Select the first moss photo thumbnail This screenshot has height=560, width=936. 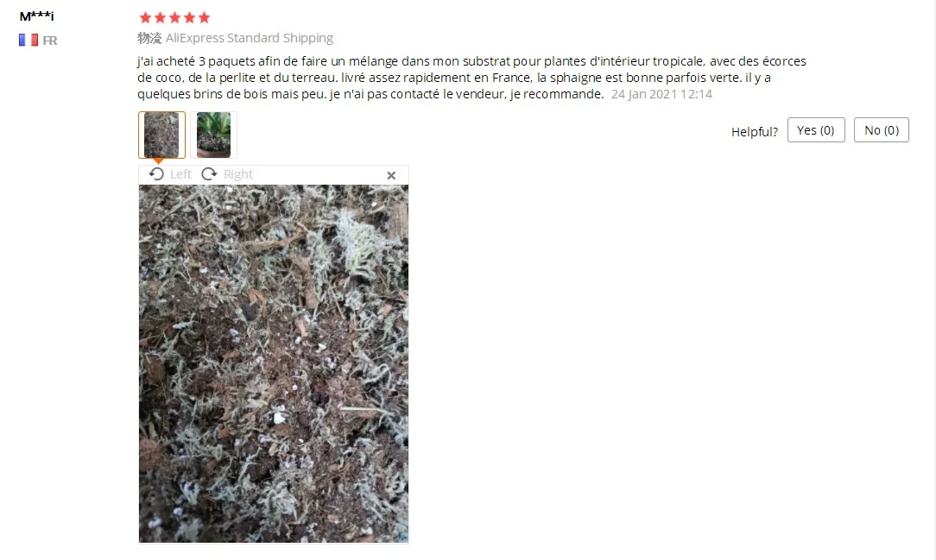pos(161,135)
